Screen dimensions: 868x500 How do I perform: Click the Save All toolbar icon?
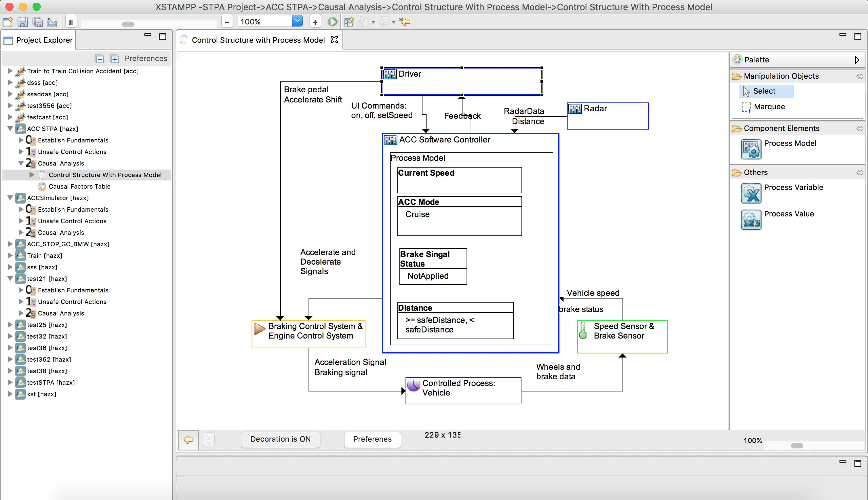point(37,22)
